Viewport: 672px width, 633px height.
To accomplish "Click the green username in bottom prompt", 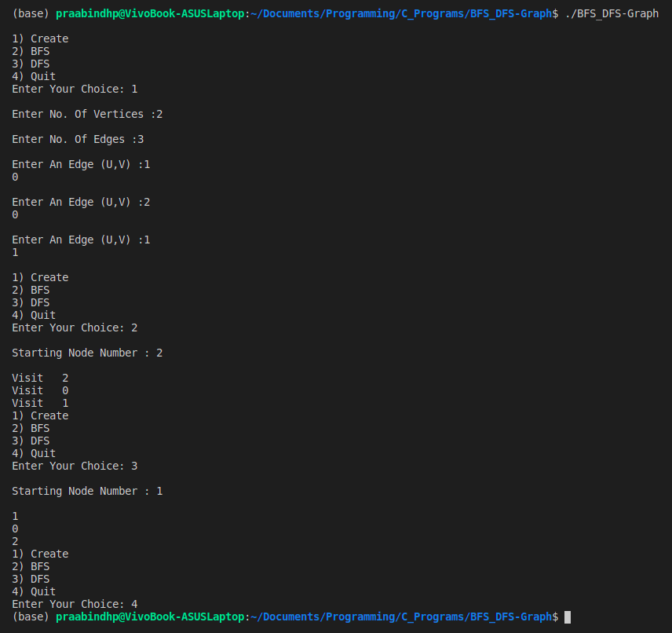I will point(150,617).
